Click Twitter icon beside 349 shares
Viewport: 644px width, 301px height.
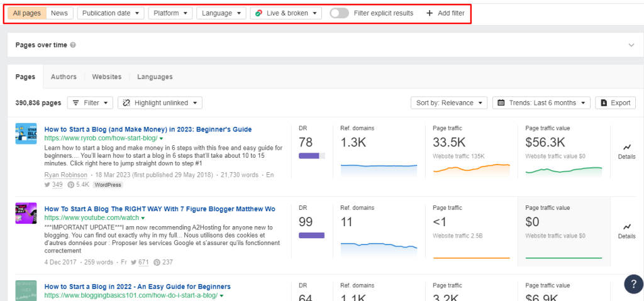pyautogui.click(x=47, y=185)
